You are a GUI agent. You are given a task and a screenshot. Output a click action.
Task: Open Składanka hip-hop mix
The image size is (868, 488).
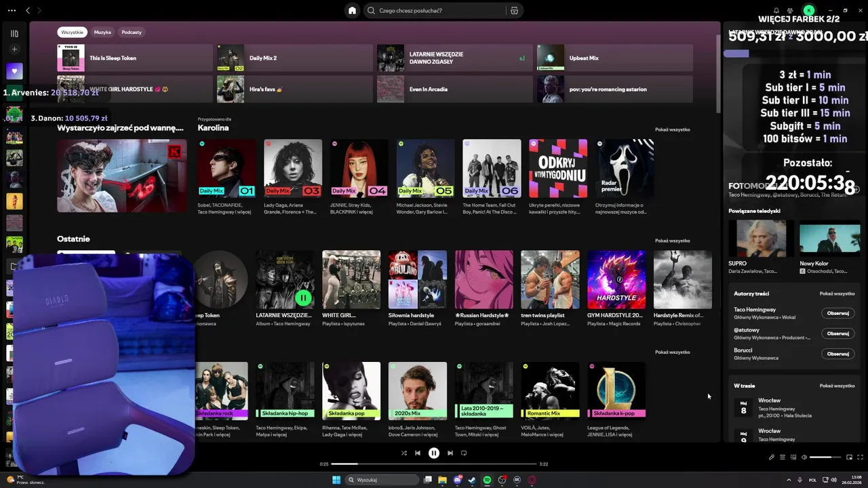[x=285, y=391]
